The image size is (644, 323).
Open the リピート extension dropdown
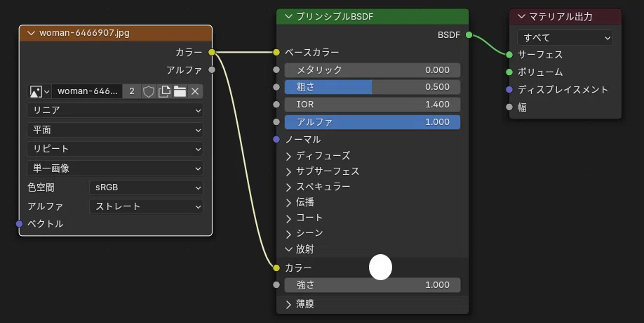coord(115,149)
